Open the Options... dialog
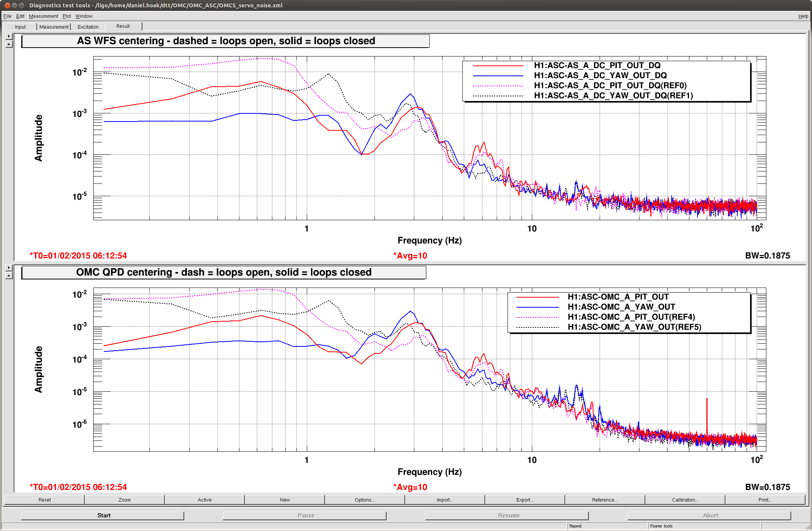812x531 pixels. [x=365, y=500]
